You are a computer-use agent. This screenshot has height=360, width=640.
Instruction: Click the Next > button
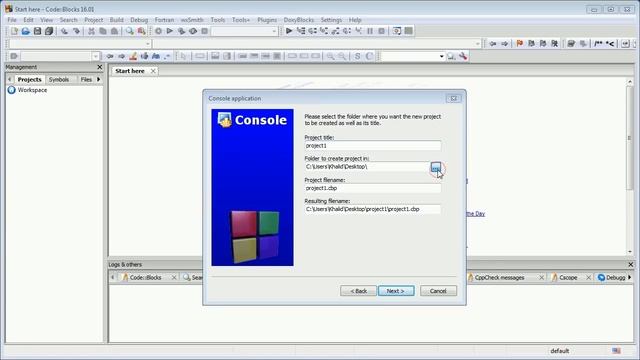(396, 291)
